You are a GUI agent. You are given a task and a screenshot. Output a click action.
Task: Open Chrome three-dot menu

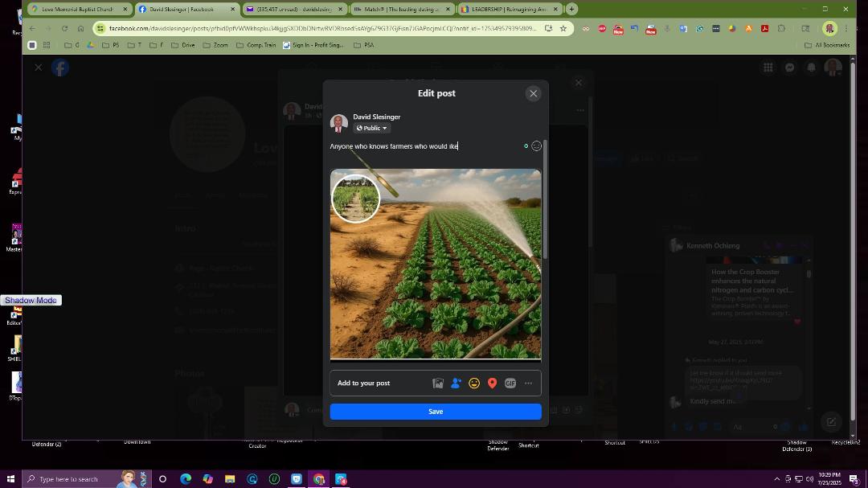click(x=845, y=28)
